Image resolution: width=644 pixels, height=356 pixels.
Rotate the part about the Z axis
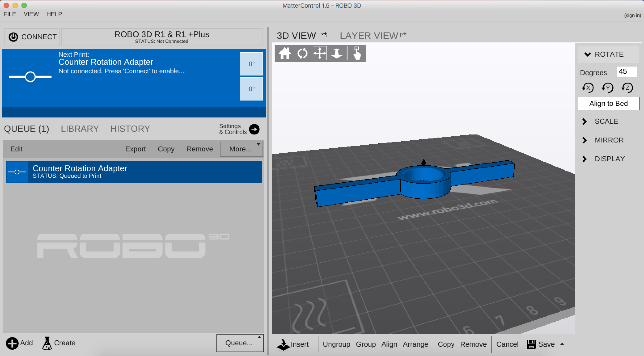[x=627, y=88]
